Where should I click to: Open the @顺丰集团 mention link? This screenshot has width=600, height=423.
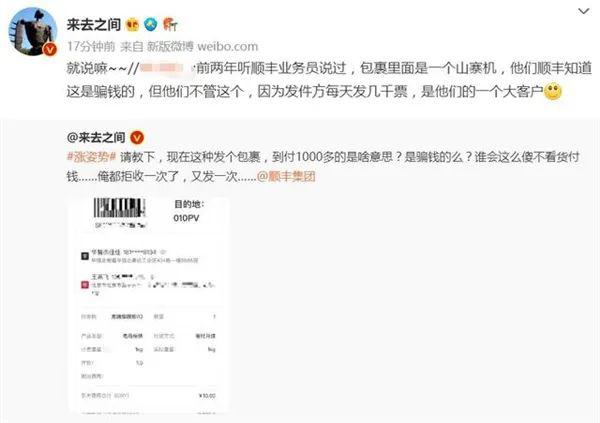286,176
